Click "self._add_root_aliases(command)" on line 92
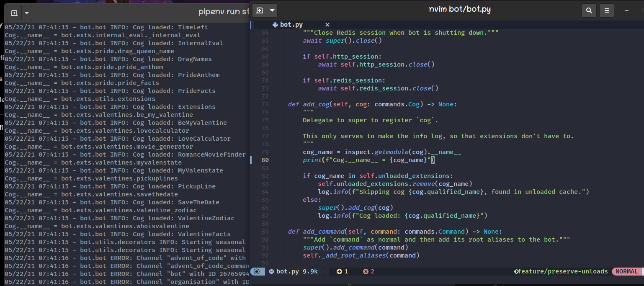Viewport: 644px width, 286px height. click(x=361, y=255)
